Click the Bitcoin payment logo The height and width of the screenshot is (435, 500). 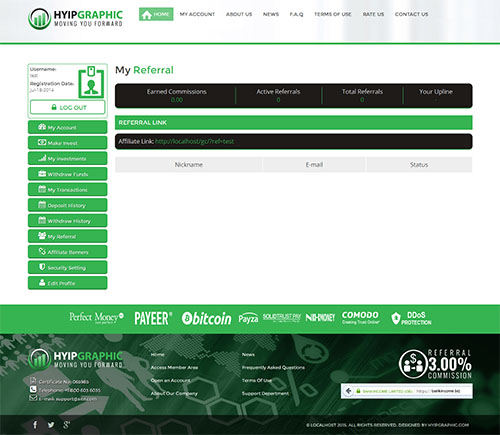[x=207, y=318]
